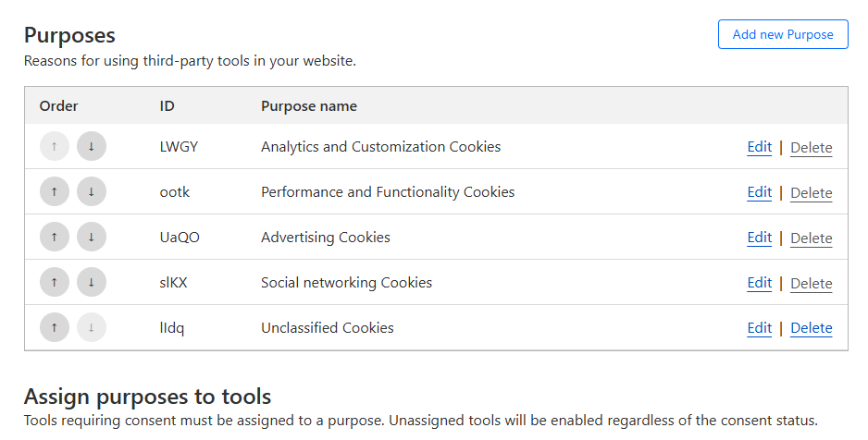Move Performance and Functionality Cookies down
Viewport: 868px width, 440px height.
click(92, 192)
